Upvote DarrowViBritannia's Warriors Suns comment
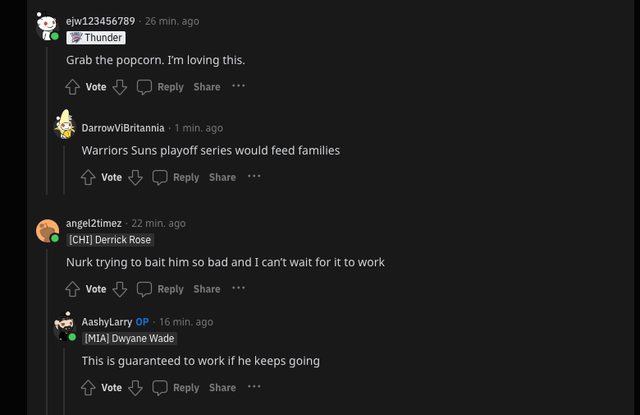The height and width of the screenshot is (415, 640). (x=89, y=177)
